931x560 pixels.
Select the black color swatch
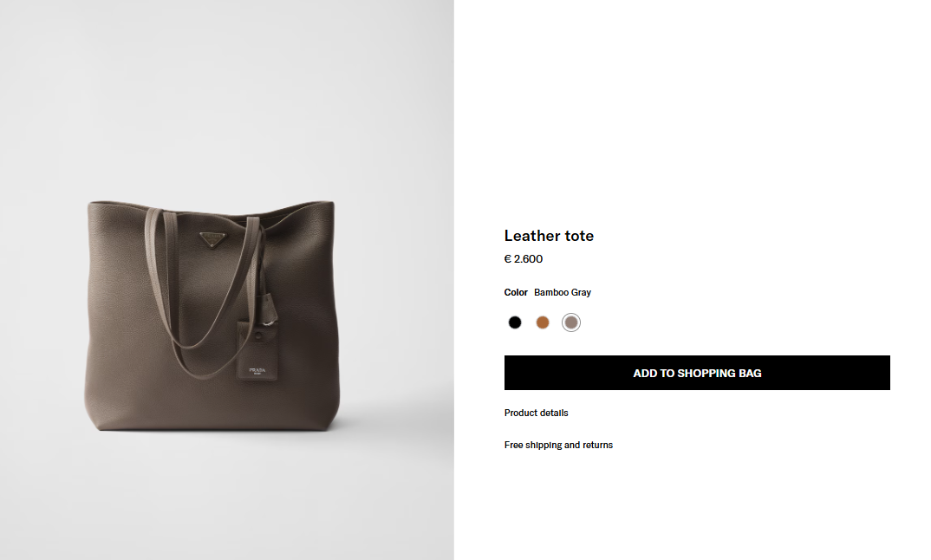pyautogui.click(x=515, y=322)
